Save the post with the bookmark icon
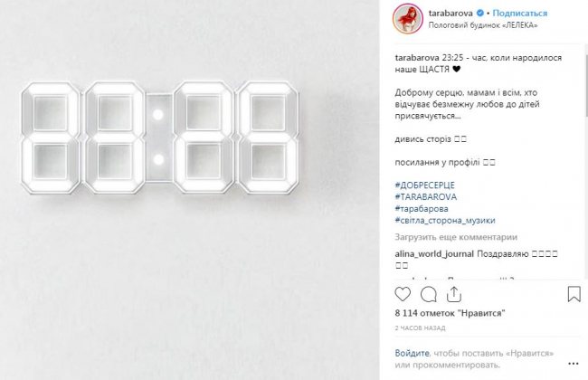 (x=574, y=294)
